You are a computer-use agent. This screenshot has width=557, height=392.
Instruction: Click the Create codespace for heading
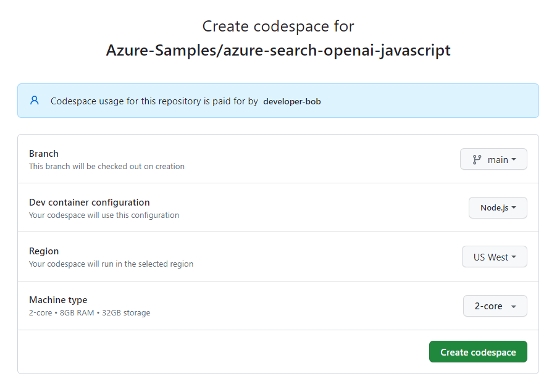click(278, 26)
